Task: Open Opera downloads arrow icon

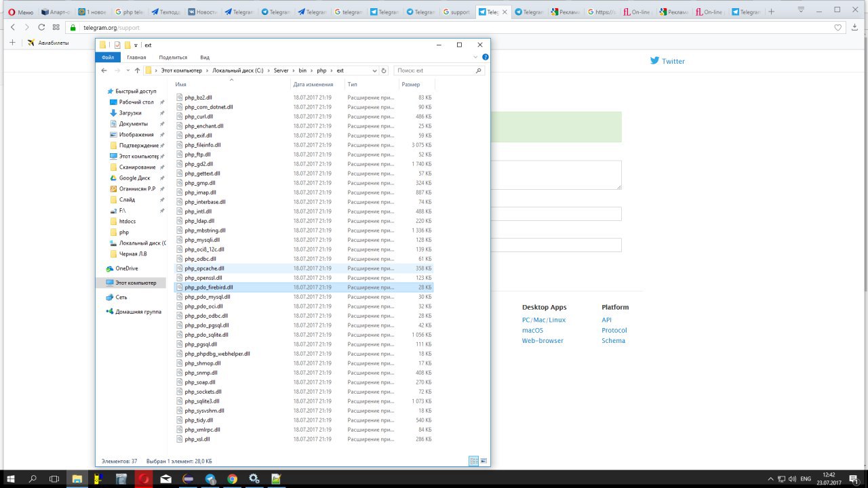Action: [854, 27]
